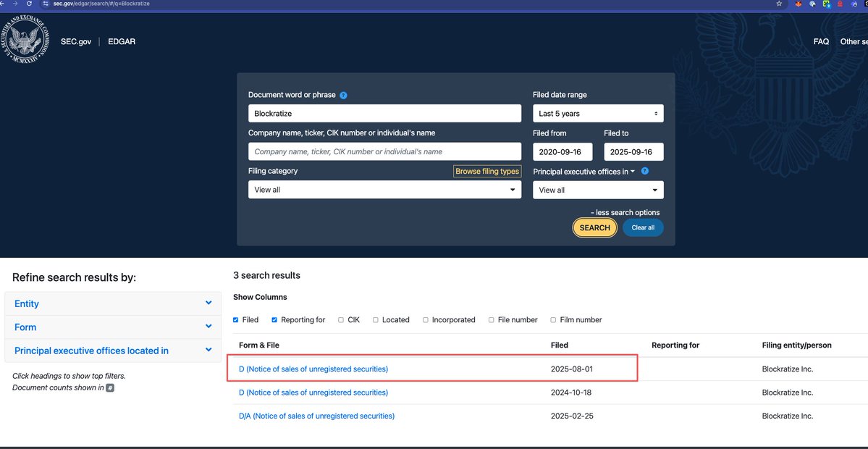The image size is (868, 449).
Task: Go back using the browser back arrow
Action: [x=2, y=4]
